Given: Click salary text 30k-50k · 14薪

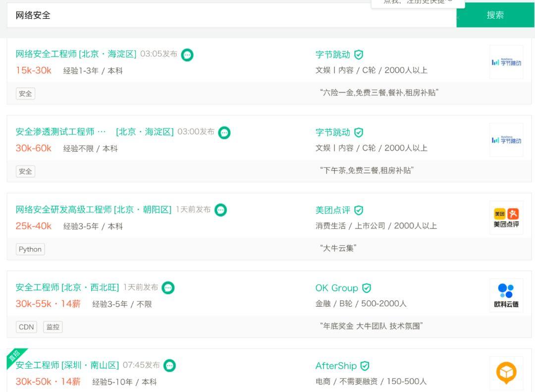Looking at the screenshot, I should (x=48, y=382).
